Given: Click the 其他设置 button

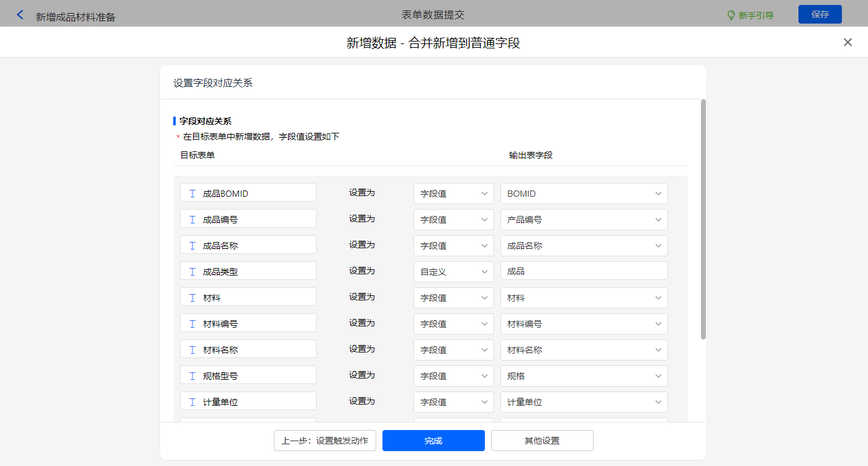Looking at the screenshot, I should pos(542,441).
